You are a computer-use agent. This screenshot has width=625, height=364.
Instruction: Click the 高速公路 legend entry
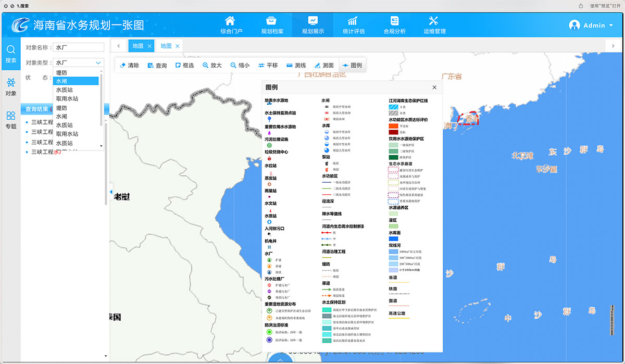click(x=397, y=313)
